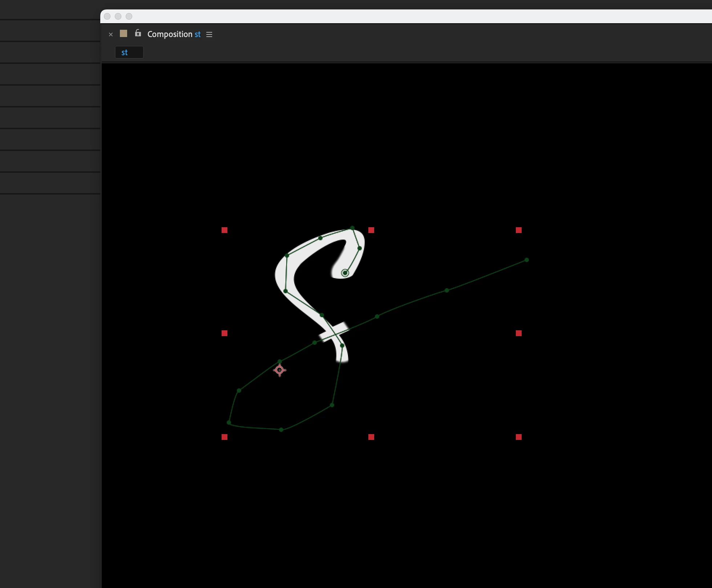Viewport: 712px width, 588px height.
Task: Click the window's leftmost gray close button
Action: 107,16
